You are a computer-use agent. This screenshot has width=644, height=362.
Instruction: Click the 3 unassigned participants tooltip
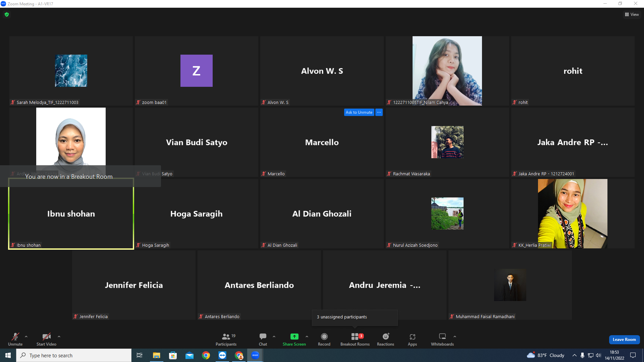(x=355, y=317)
